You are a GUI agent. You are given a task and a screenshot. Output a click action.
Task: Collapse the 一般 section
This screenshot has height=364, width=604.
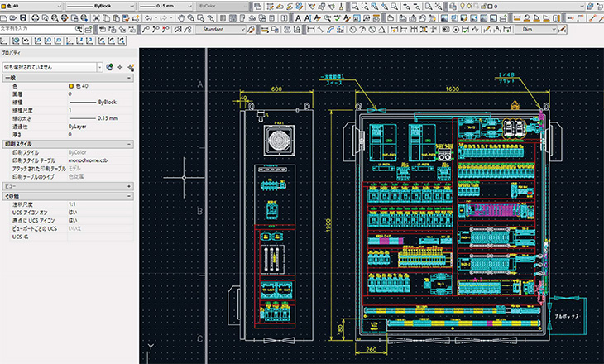[x=129, y=78]
